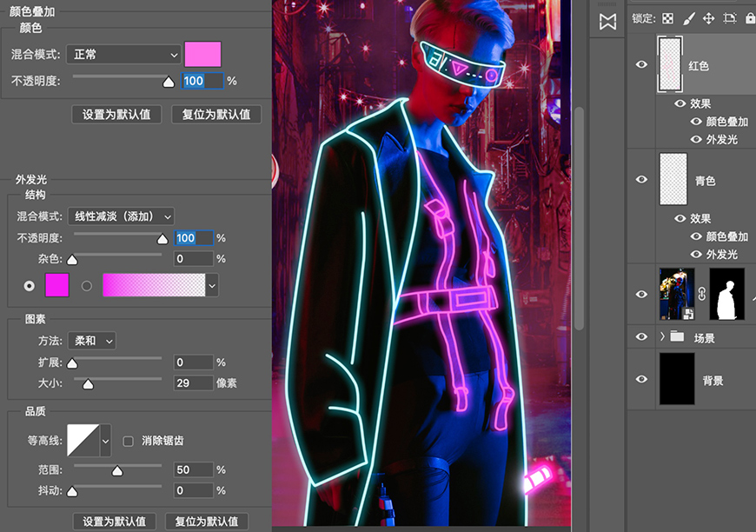Viewport: 756px width, 532px height.
Task: Click 复位为默认值 button at dialog bottom
Action: pyautogui.click(x=206, y=522)
